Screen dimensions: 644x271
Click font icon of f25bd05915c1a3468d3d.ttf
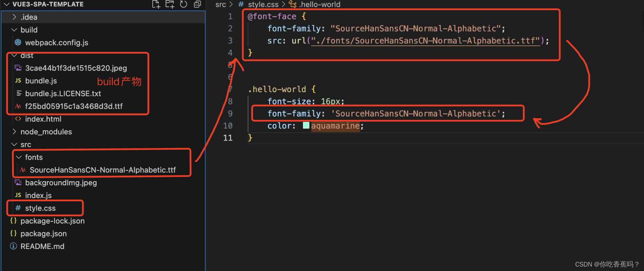click(x=18, y=106)
